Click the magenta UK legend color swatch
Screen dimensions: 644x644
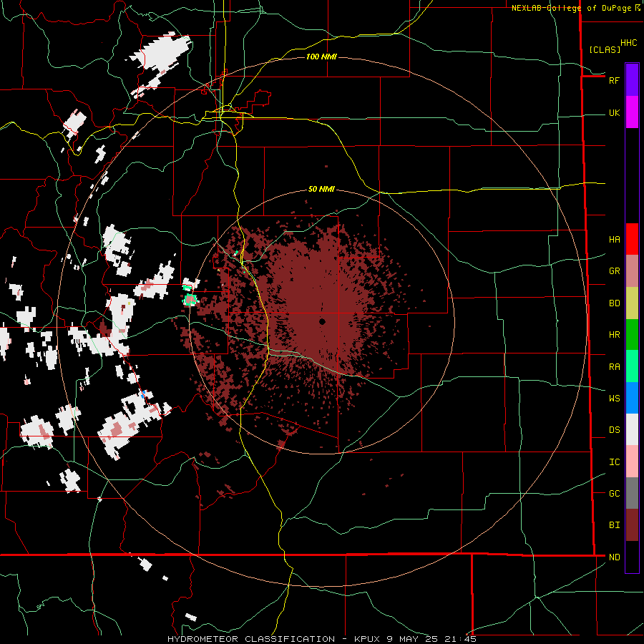point(632,112)
